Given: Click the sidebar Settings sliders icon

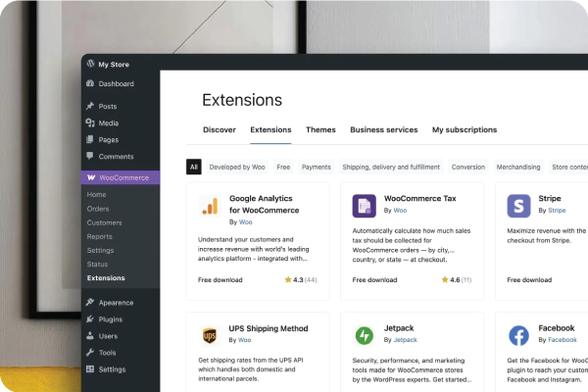Looking at the screenshot, I should pos(90,368).
